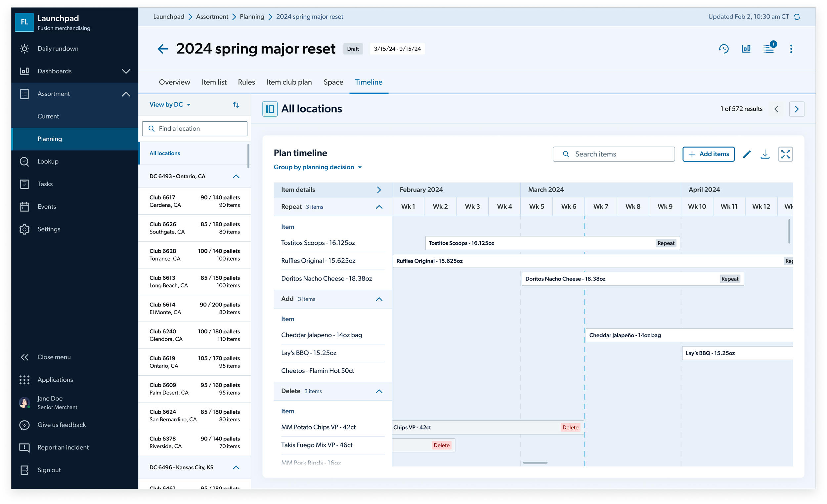Click the Planning breadcrumb link

pos(252,17)
